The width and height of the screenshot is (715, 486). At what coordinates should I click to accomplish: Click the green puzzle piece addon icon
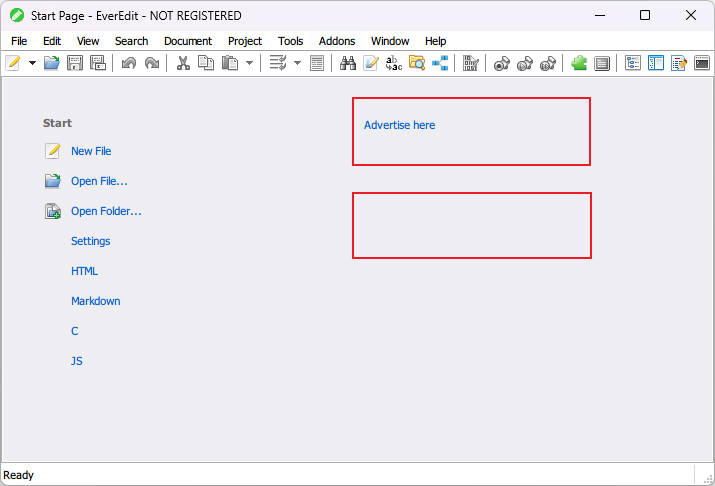(579, 63)
